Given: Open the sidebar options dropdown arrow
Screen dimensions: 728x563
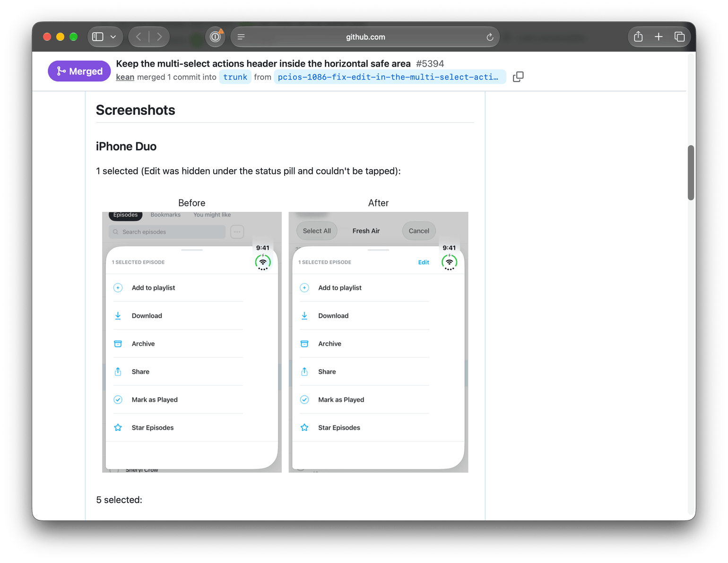Looking at the screenshot, I should point(113,37).
